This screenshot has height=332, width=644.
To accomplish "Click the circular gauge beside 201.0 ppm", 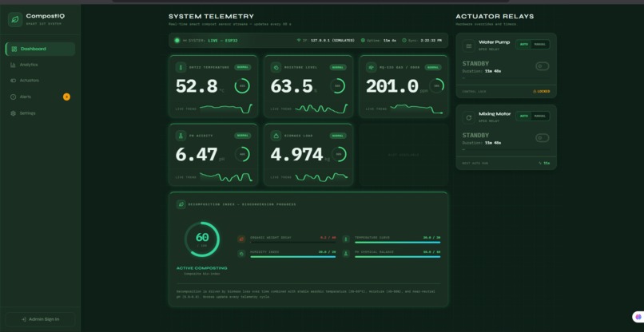I will [436, 86].
